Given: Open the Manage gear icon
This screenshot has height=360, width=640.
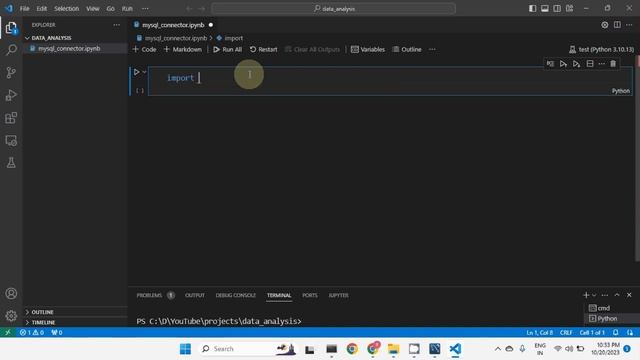Looking at the screenshot, I should (x=11, y=316).
